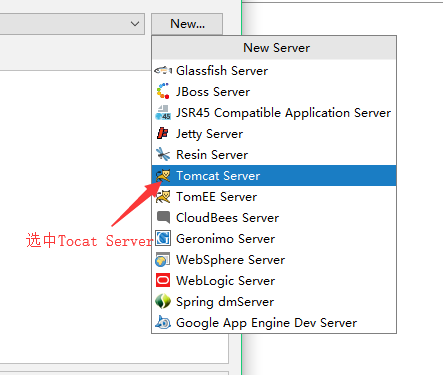Choose Tomcat Server in the popup
The image size is (443, 375).
(274, 175)
